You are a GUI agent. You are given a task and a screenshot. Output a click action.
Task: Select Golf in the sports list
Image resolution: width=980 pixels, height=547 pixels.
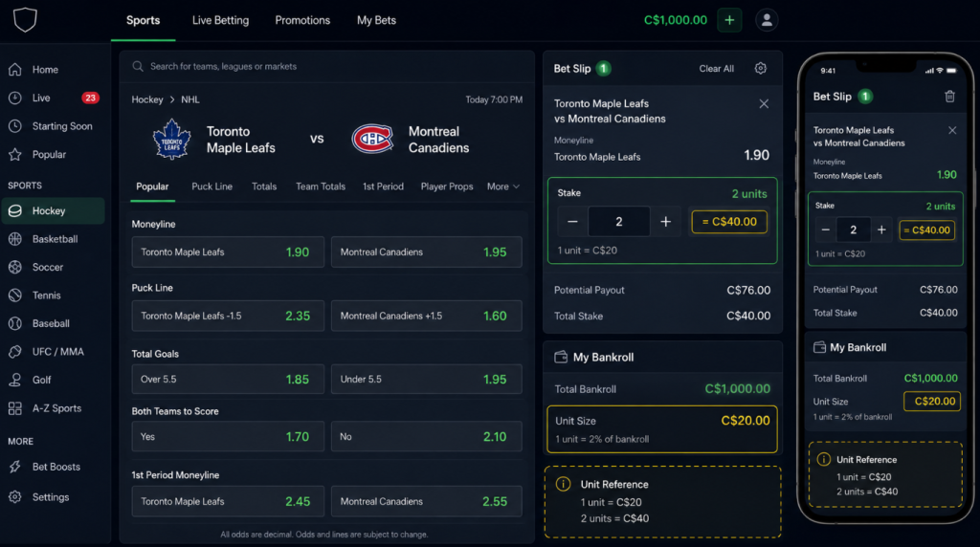[54, 380]
